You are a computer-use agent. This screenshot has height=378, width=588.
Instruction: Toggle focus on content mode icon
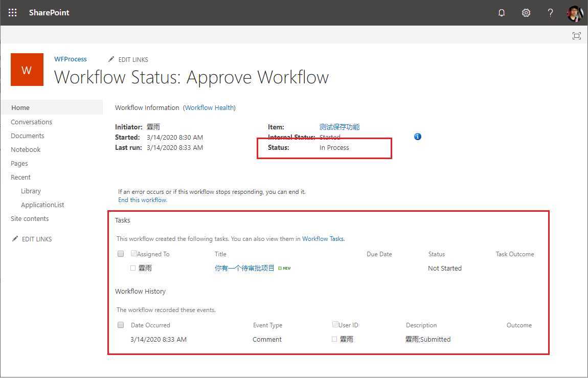coord(576,36)
